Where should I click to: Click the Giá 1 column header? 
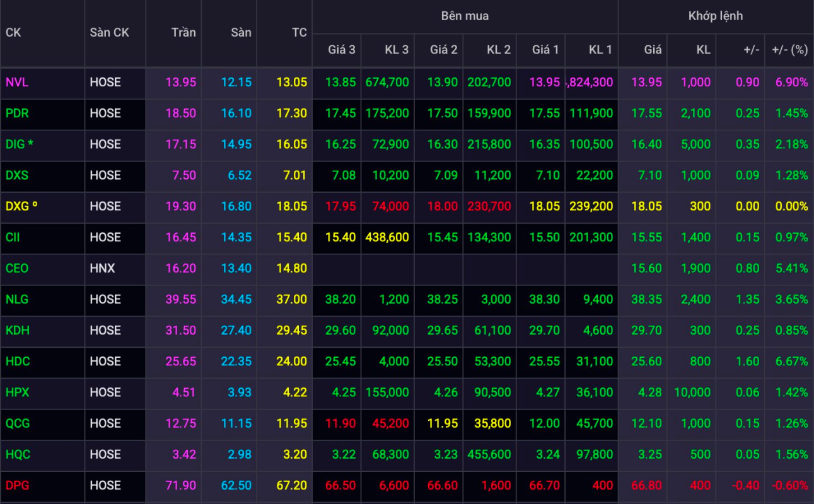coord(545,50)
